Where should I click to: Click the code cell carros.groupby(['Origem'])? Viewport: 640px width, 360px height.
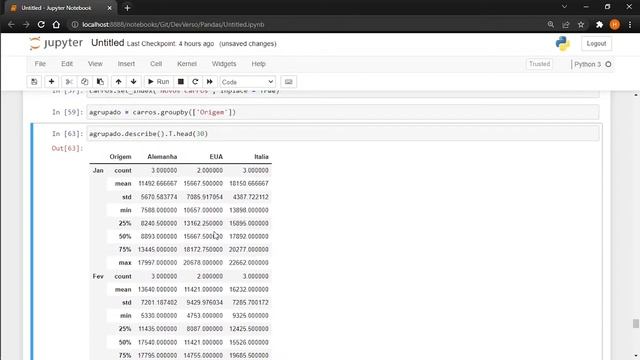pyautogui.click(x=343, y=112)
